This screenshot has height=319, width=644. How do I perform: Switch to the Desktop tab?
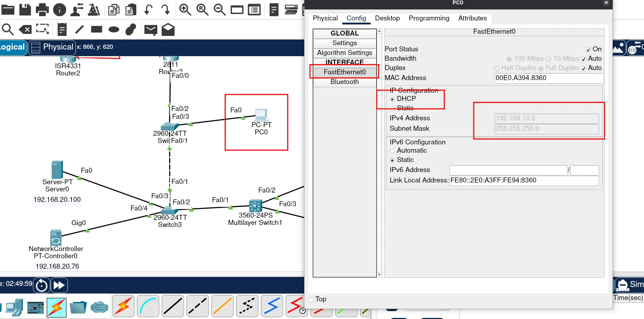(387, 18)
